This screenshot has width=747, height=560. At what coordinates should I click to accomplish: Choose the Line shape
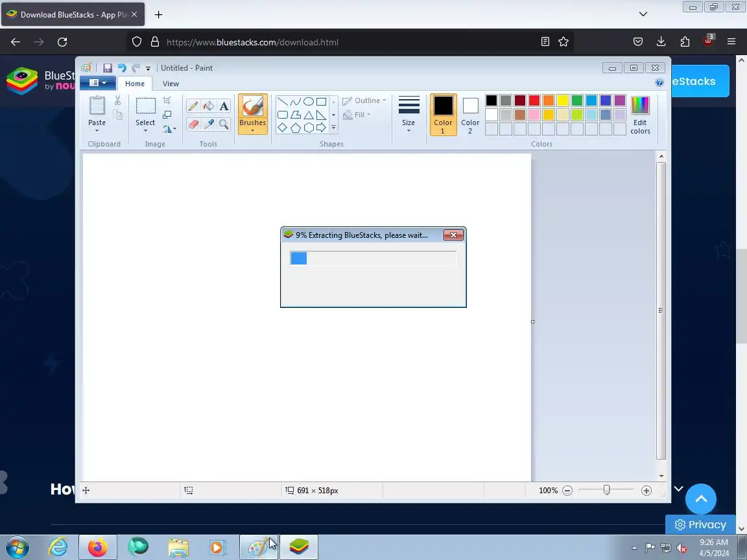283,101
